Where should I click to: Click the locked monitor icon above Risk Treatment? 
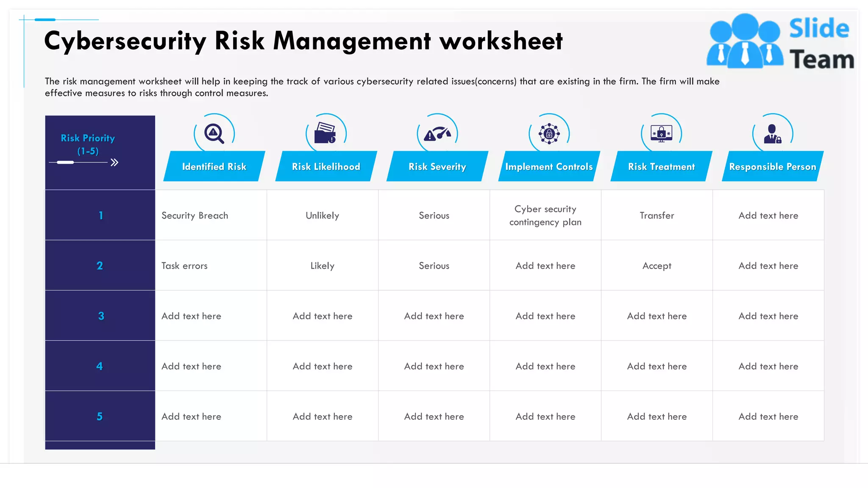point(661,133)
